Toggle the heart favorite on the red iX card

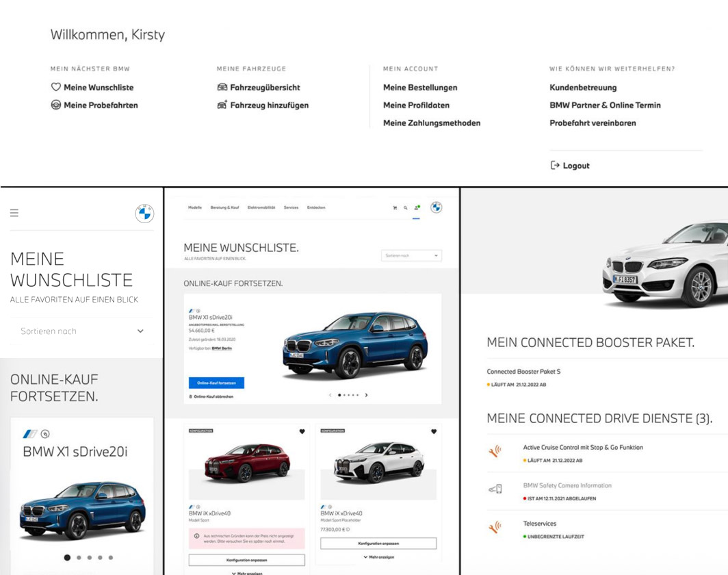point(302,431)
